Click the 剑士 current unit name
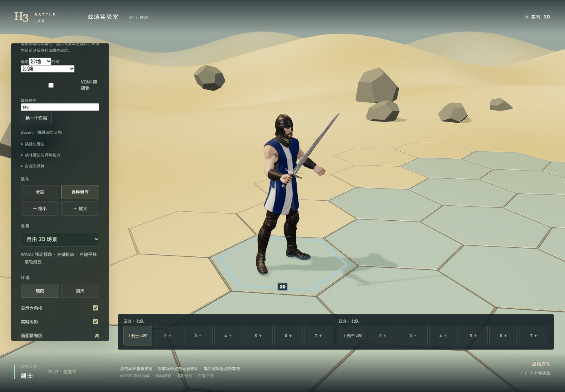Image resolution: width=565 pixels, height=392 pixels. (x=27, y=376)
